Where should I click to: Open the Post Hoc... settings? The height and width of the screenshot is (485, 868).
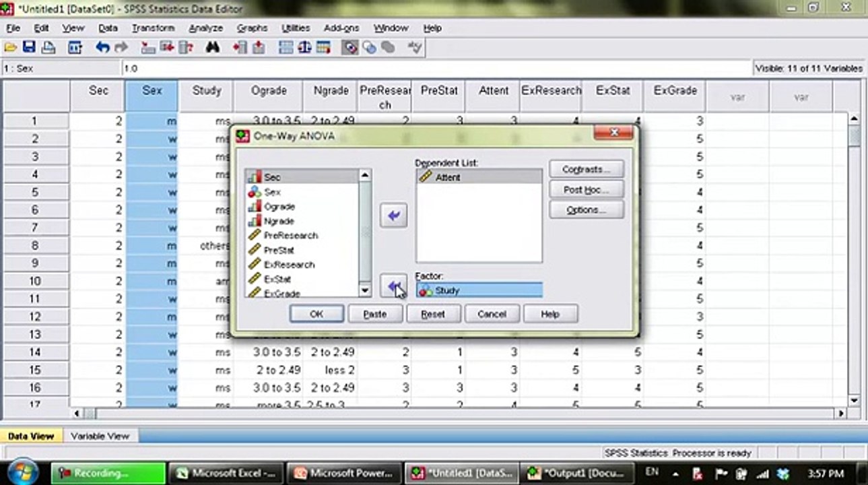click(587, 190)
